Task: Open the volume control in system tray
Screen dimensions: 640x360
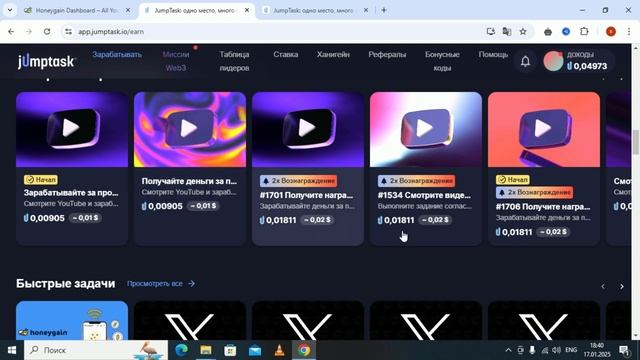Action: pos(556,350)
